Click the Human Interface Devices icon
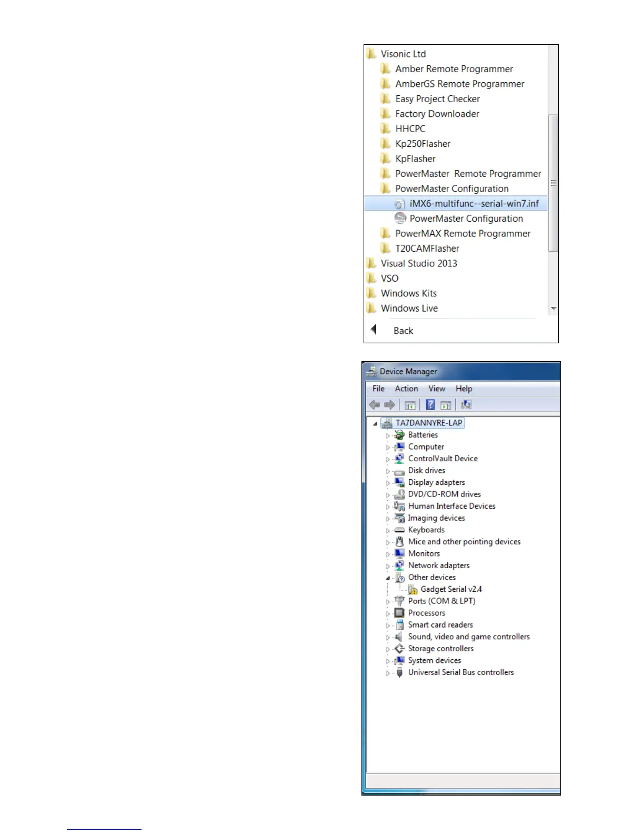This screenshot has width=644, height=834. click(399, 506)
